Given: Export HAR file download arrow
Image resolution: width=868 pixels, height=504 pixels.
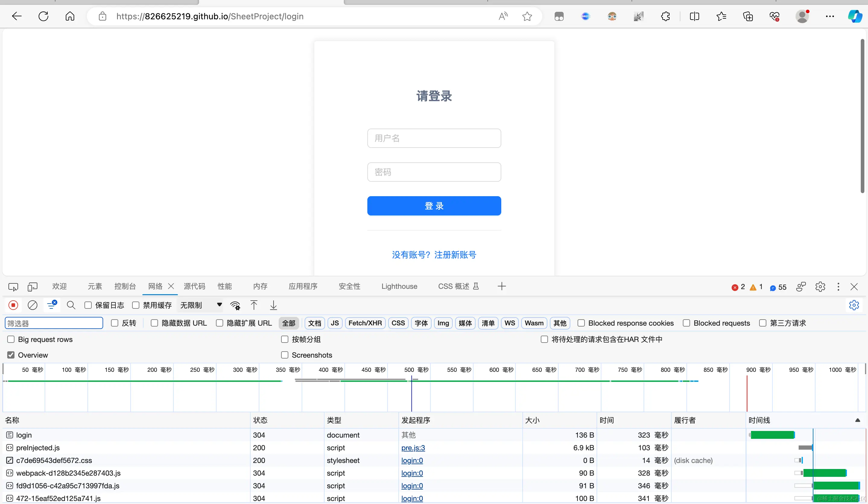Looking at the screenshot, I should coord(274,305).
